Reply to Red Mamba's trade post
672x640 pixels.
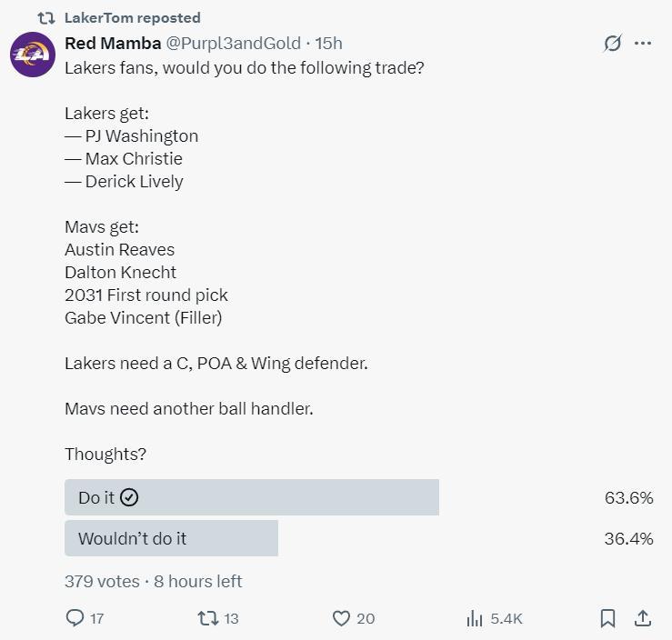tap(76, 618)
